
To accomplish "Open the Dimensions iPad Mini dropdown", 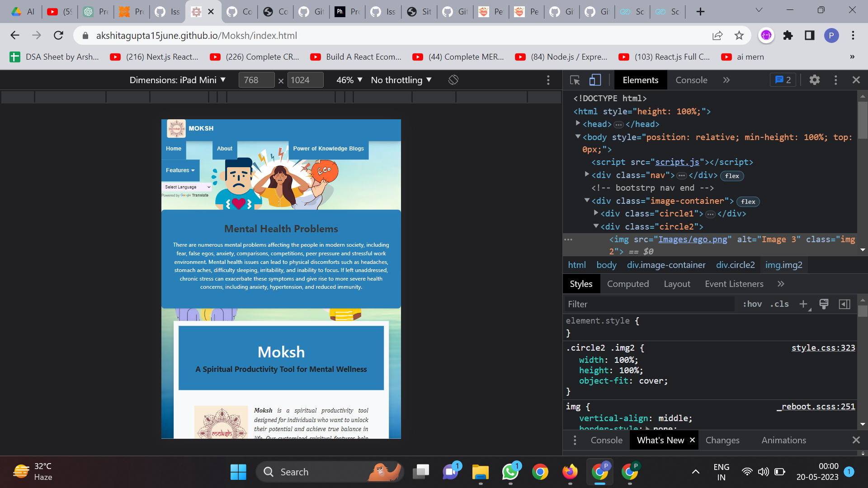I will pos(178,80).
